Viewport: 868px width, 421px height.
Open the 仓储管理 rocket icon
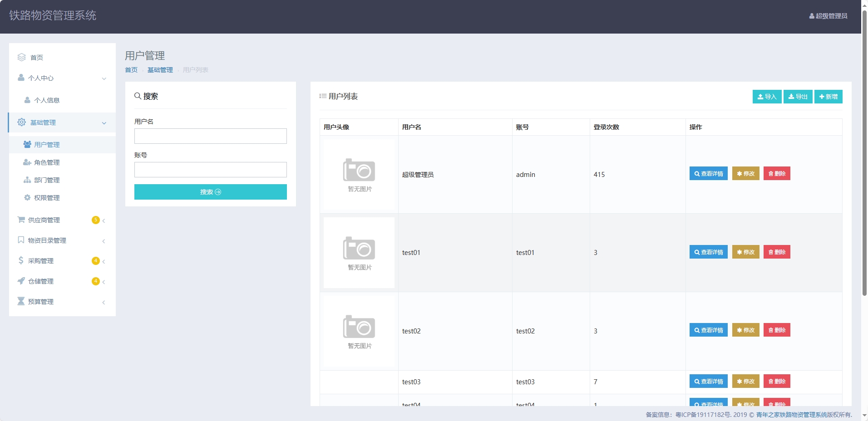click(21, 281)
